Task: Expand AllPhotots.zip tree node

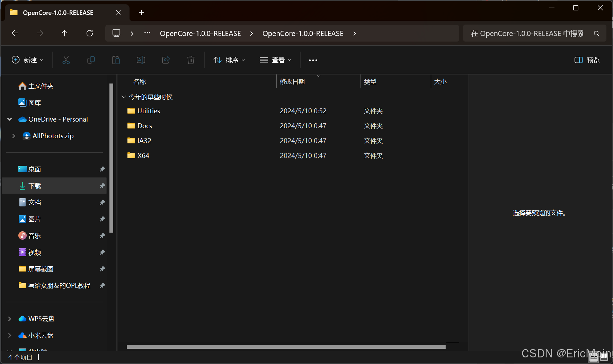Action: pos(14,136)
